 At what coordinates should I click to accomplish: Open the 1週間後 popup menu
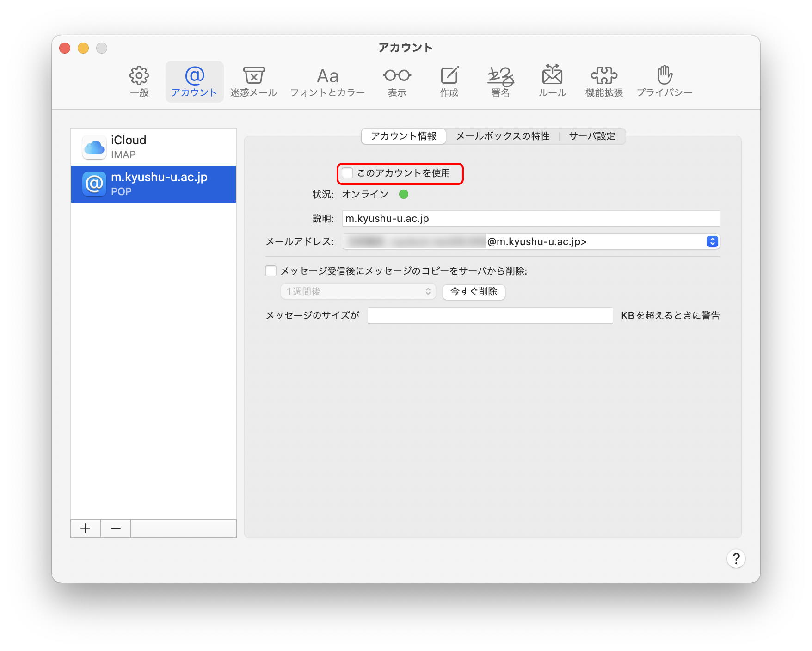point(358,291)
